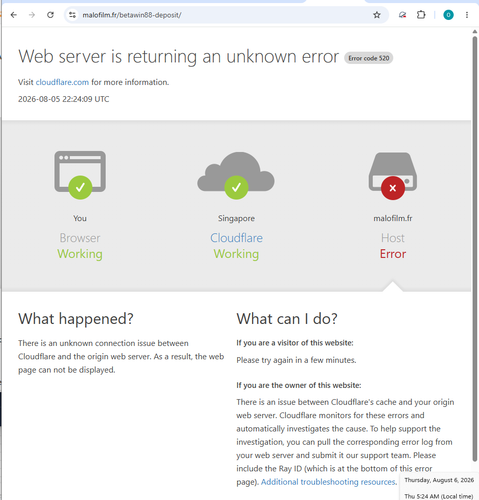Open site information icon in address bar

72,15
